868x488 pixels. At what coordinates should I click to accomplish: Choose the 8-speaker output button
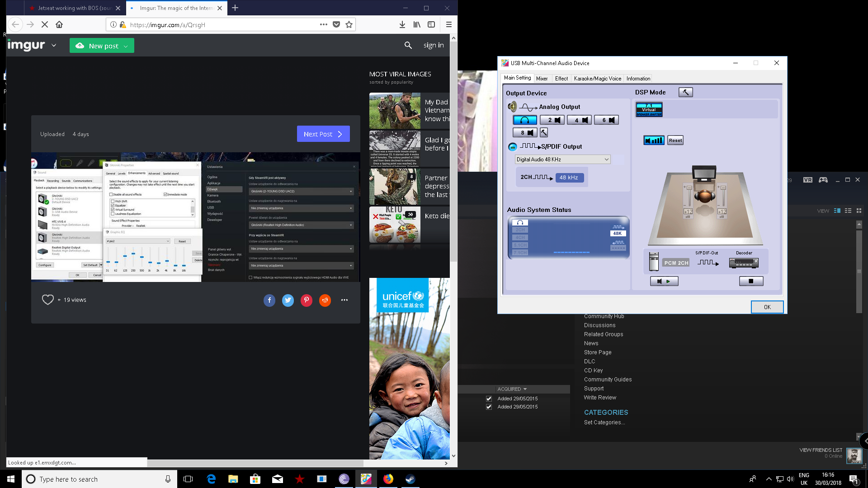coord(525,133)
